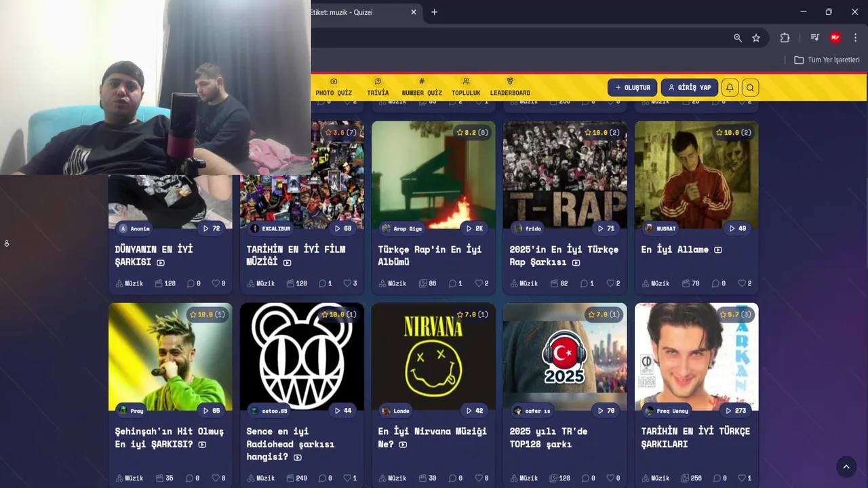Click author Londe on Nirvana card
Screen dimensions: 868x488
(x=396, y=410)
